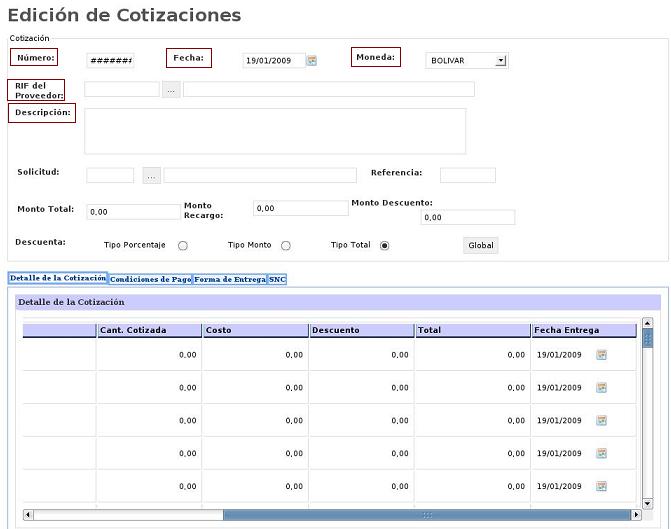Switch to Forma de Entrega tab
This screenshot has width=671, height=529.
click(x=230, y=280)
